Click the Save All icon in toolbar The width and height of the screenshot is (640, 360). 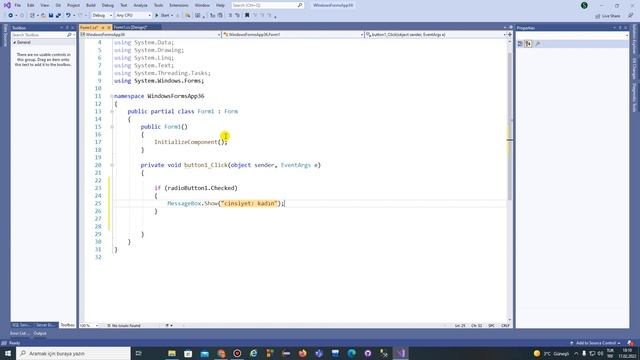pyautogui.click(x=58, y=16)
